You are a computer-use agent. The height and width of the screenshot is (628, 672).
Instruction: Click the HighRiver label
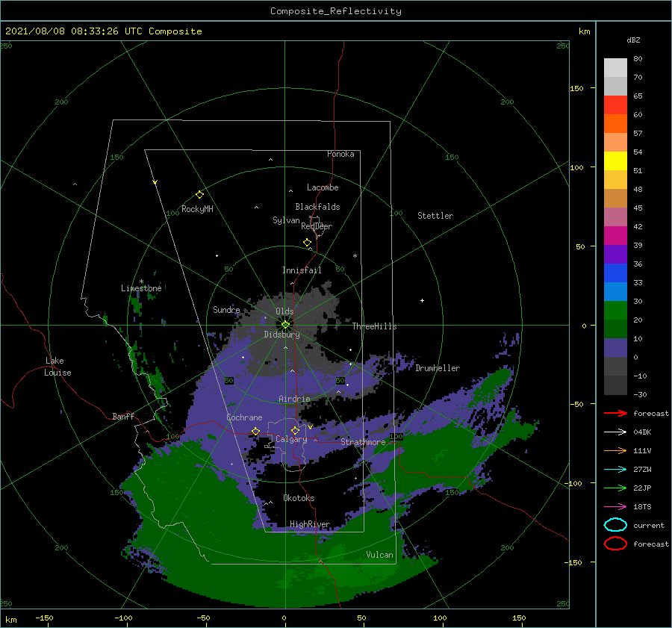click(x=310, y=524)
